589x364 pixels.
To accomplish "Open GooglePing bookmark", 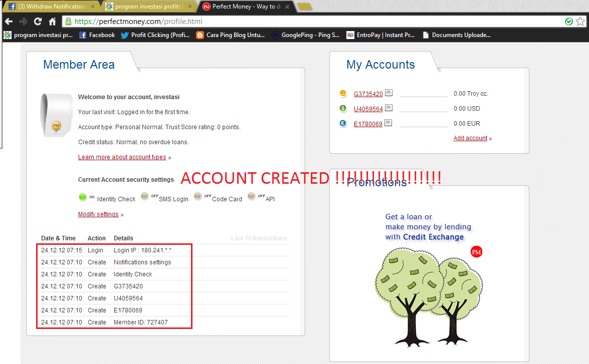I will click(305, 35).
